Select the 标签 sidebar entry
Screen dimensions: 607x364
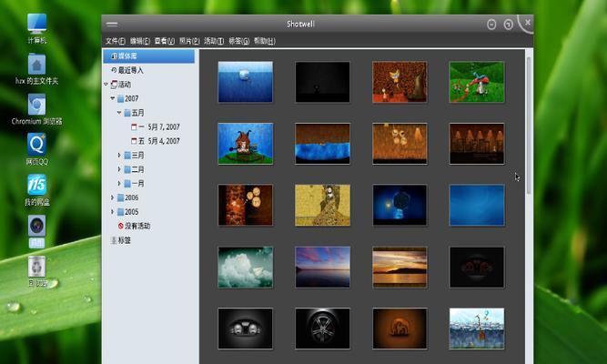tap(149, 240)
